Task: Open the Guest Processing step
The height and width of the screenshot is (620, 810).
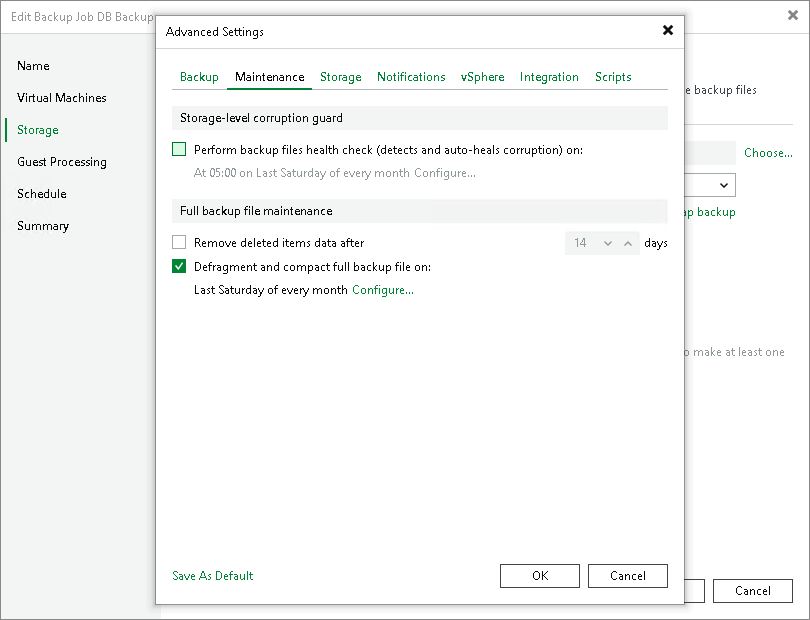Action: pyautogui.click(x=62, y=162)
